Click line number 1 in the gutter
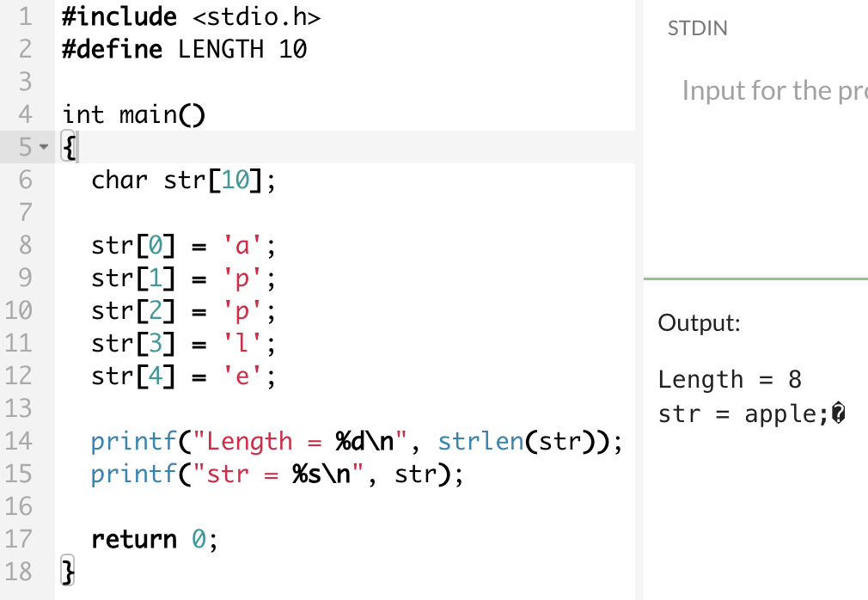 (25, 16)
